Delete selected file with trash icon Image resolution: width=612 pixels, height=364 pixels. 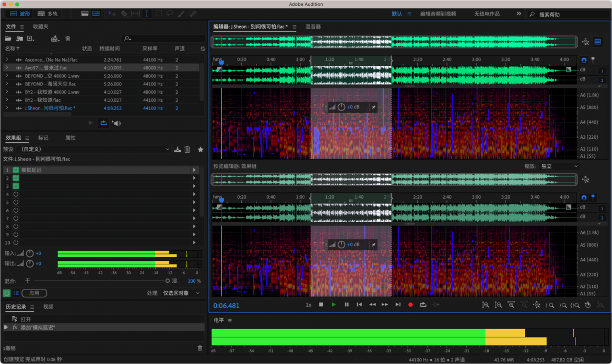click(68, 39)
